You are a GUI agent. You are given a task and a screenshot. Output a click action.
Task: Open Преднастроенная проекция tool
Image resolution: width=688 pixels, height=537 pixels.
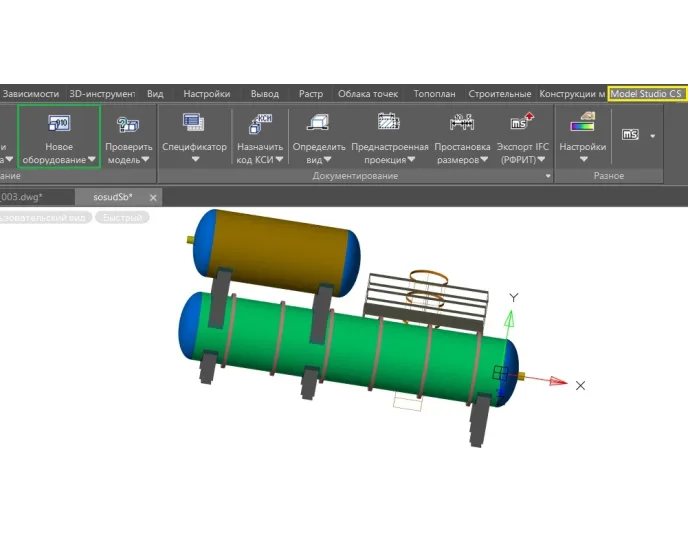[x=389, y=122]
